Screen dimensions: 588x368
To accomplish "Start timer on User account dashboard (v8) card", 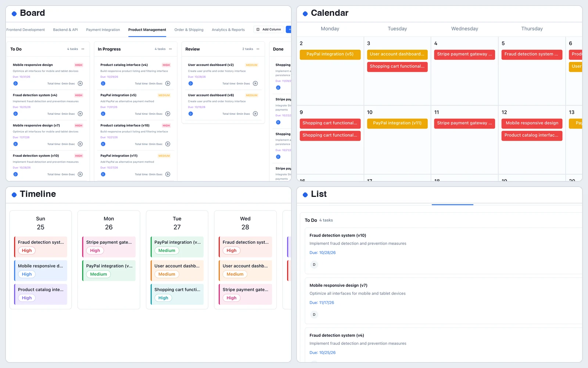I will [255, 114].
